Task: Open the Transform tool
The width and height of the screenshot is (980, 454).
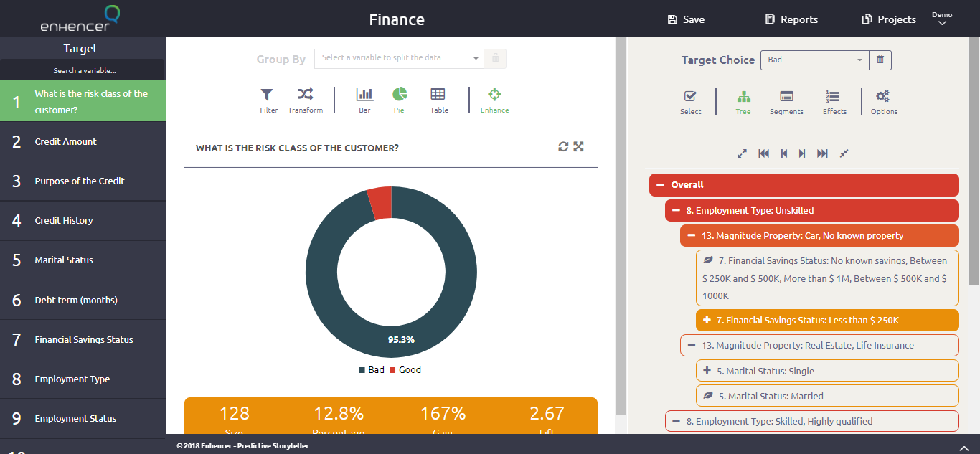Action: click(305, 100)
